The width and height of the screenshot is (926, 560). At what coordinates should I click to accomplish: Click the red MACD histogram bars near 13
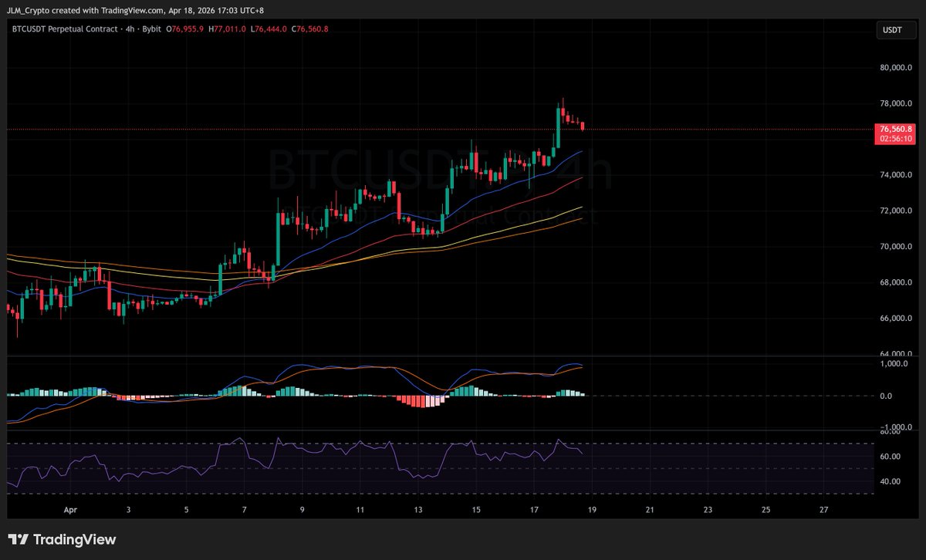[417, 400]
